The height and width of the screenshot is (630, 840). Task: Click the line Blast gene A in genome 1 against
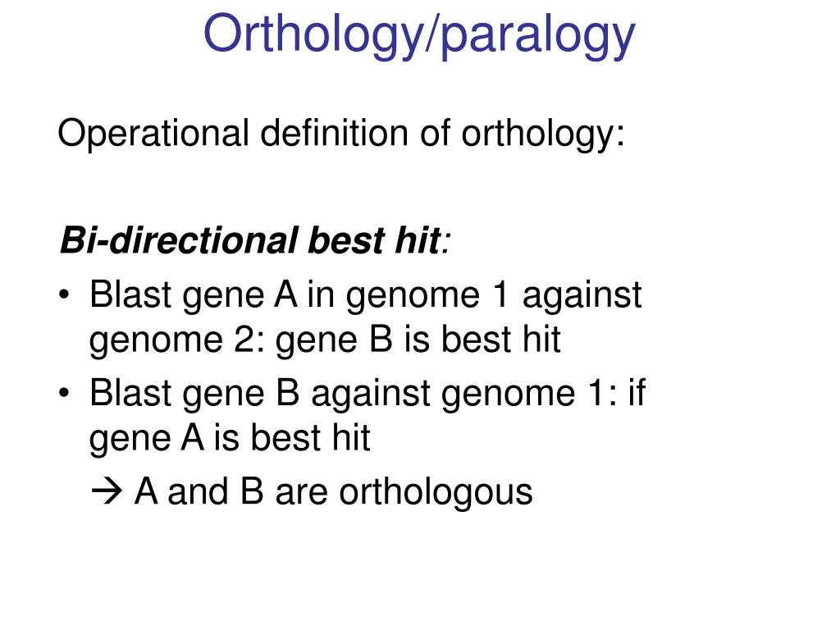(365, 295)
